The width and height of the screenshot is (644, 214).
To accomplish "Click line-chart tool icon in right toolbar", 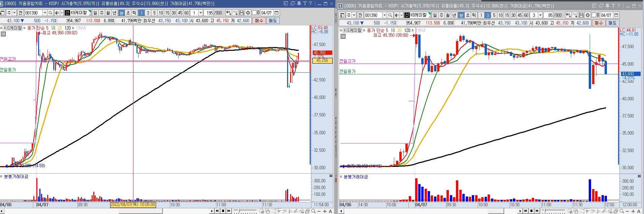I will pyautogui.click(x=575, y=15).
